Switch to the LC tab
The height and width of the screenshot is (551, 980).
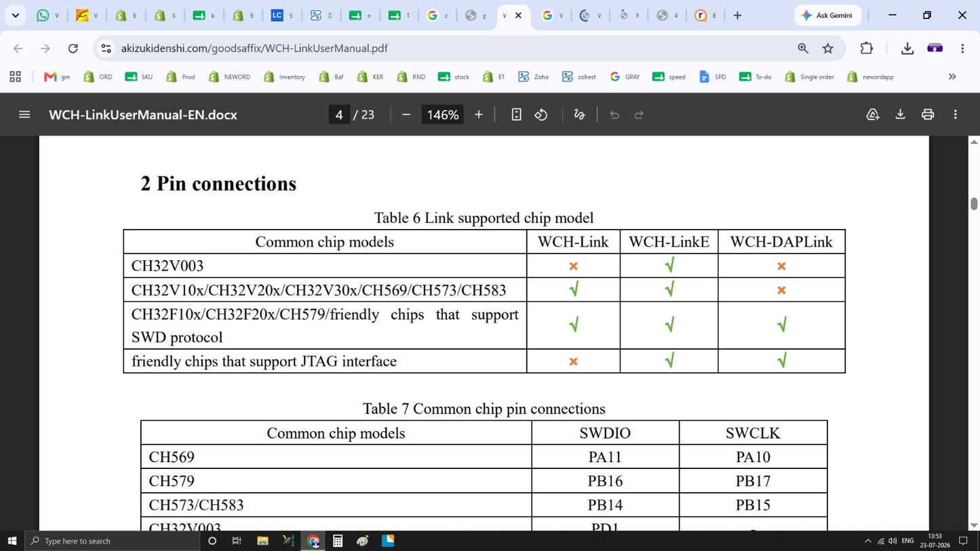coord(281,15)
